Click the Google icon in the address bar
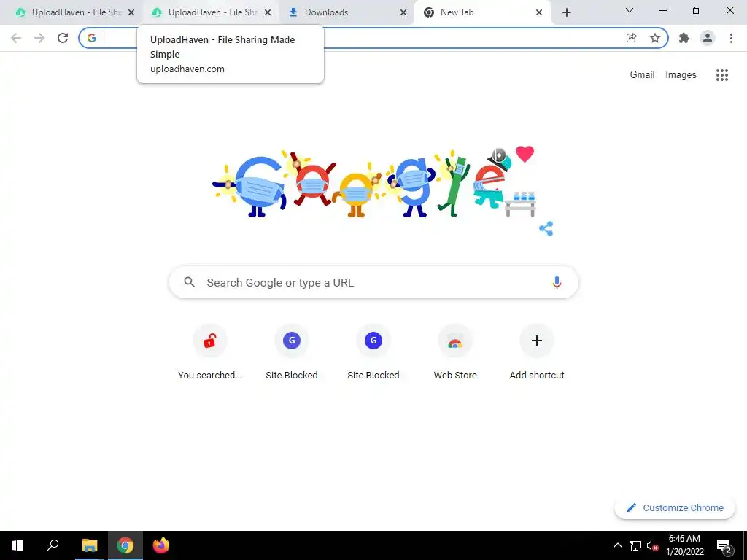 click(92, 38)
